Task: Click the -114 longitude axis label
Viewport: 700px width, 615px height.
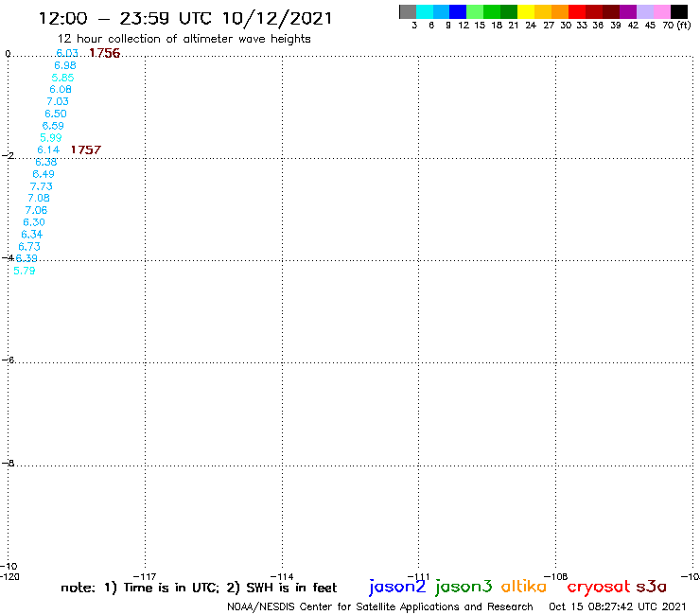Action: coord(282,576)
